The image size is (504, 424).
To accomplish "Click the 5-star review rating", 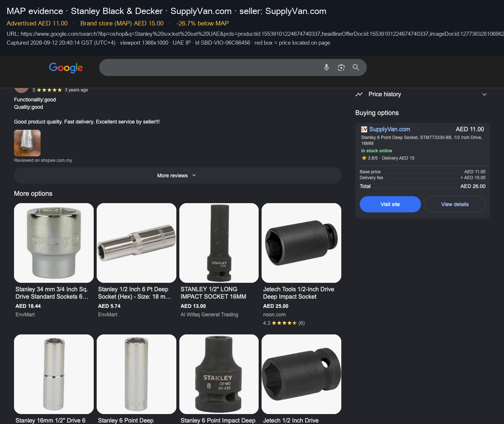I will coord(47,90).
